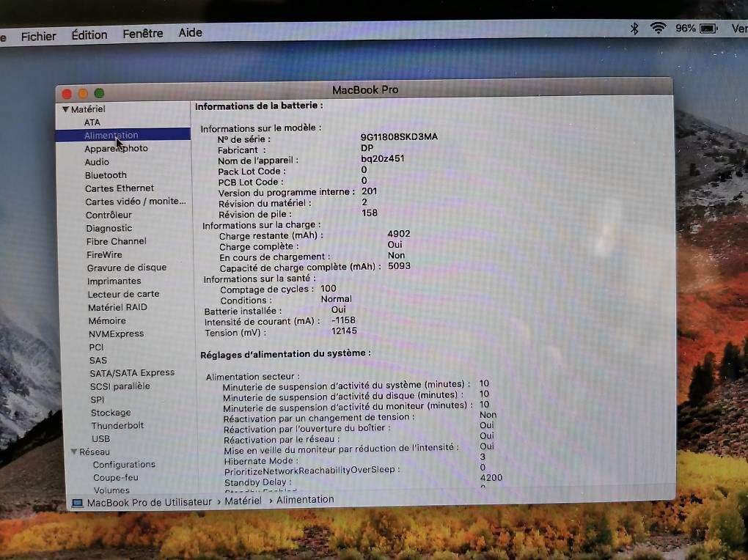748x560 pixels.
Task: Click the 96% battery percentage text
Action: (685, 28)
